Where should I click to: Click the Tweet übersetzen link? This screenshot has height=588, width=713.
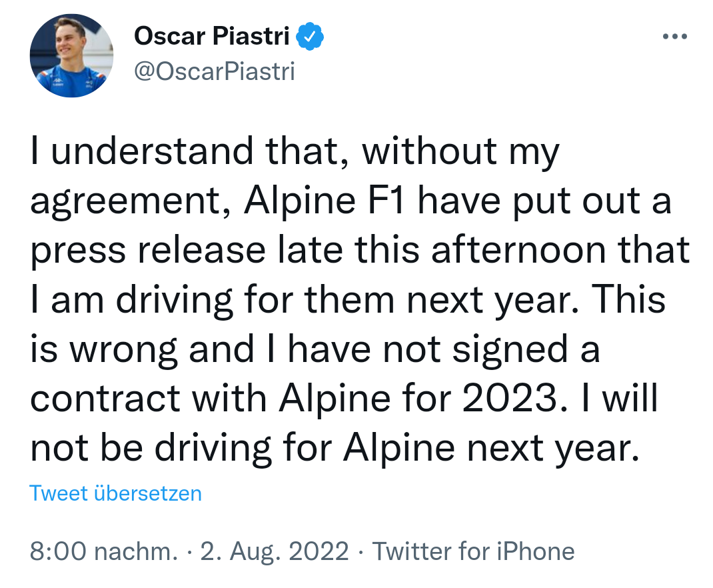point(115,493)
